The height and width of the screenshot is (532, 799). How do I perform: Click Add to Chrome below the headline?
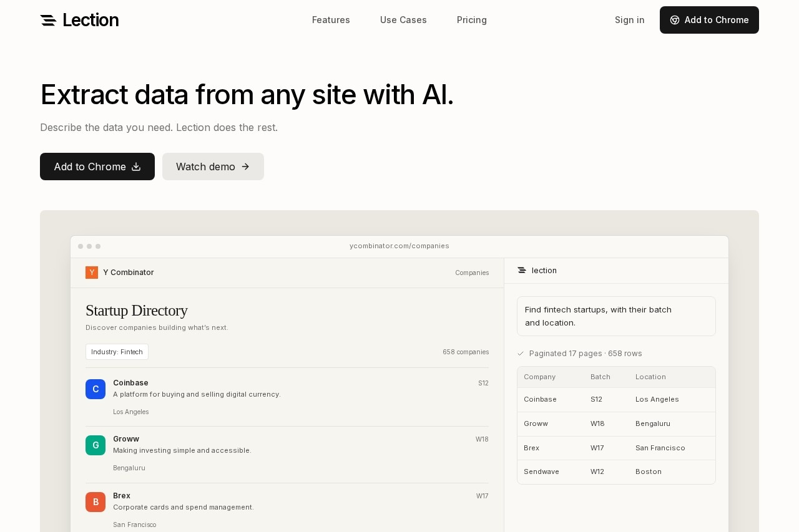point(97,167)
